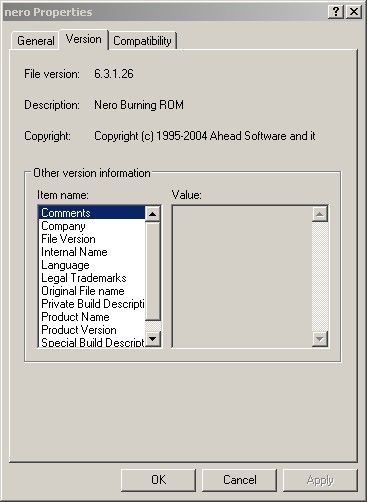Click item list scroll up arrow
This screenshot has width=367, height=502.
153,214
